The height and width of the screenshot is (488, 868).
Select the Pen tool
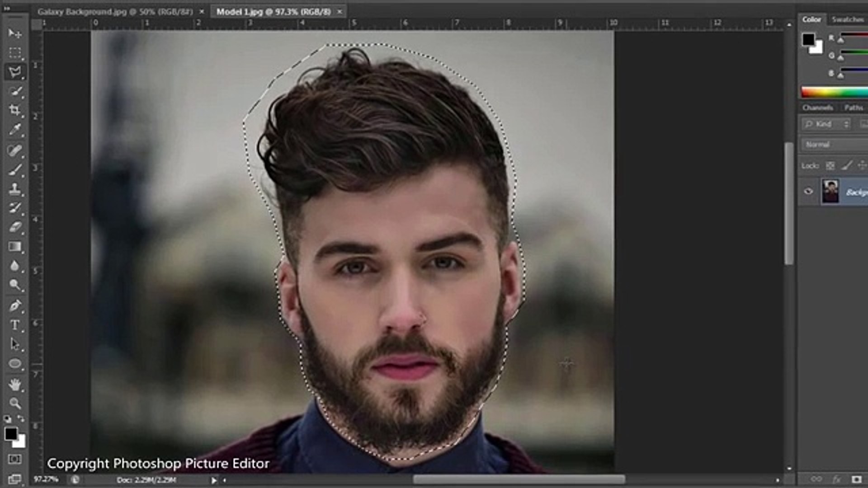[x=15, y=305]
